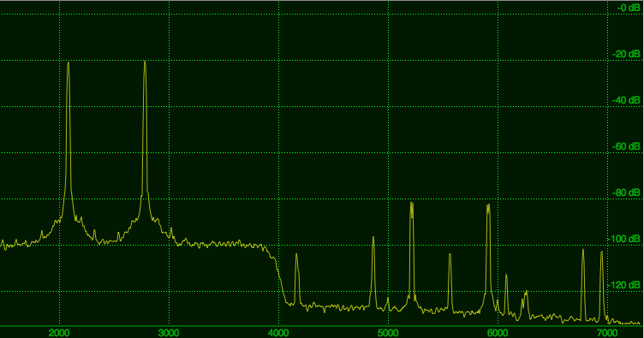The image size is (644, 338).
Task: Click the 7000 frequency axis label
Action: 607,332
